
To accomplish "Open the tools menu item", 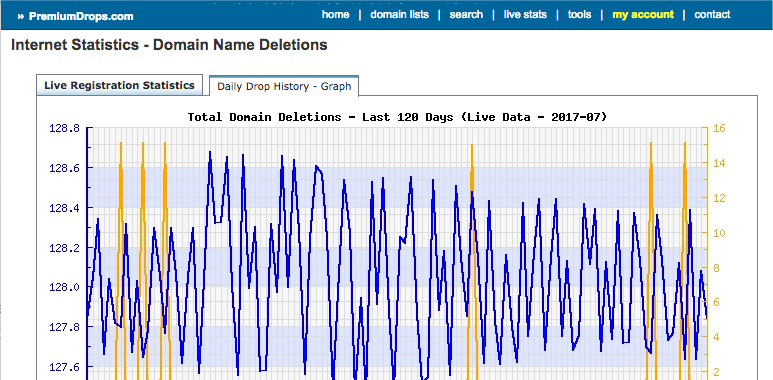I will click(x=579, y=14).
